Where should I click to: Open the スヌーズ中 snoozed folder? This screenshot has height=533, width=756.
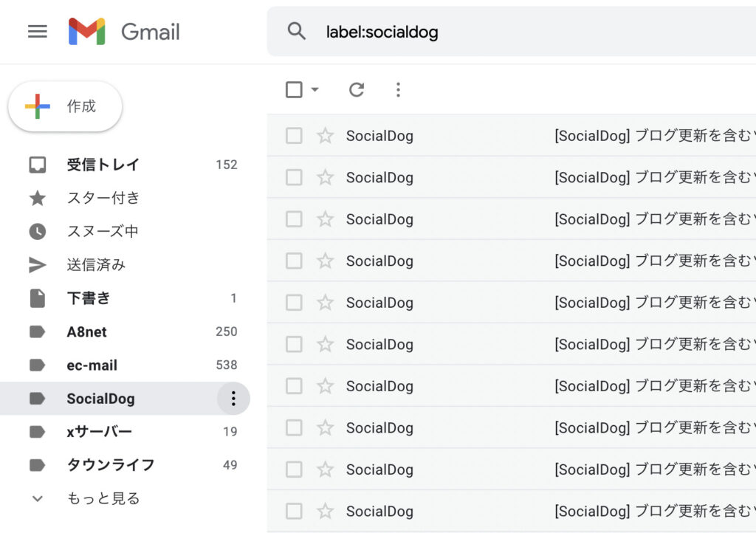(x=126, y=231)
